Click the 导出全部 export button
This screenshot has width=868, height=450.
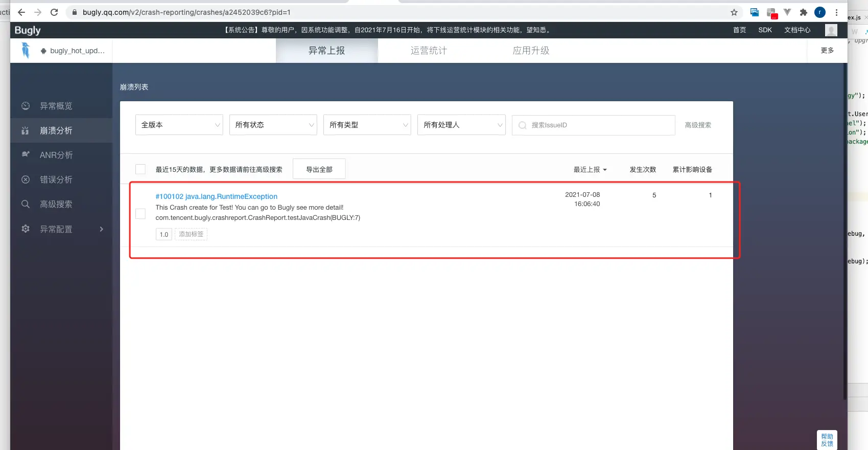319,169
